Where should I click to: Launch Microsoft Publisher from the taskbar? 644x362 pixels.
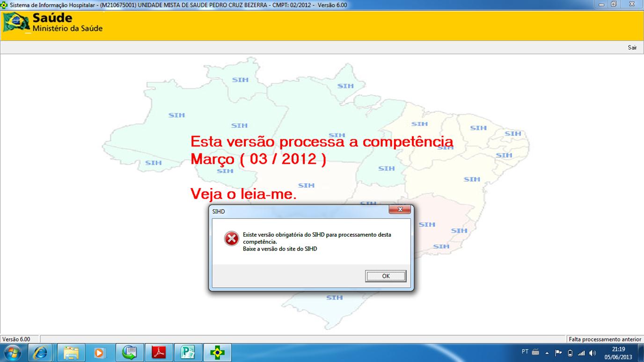pos(189,352)
